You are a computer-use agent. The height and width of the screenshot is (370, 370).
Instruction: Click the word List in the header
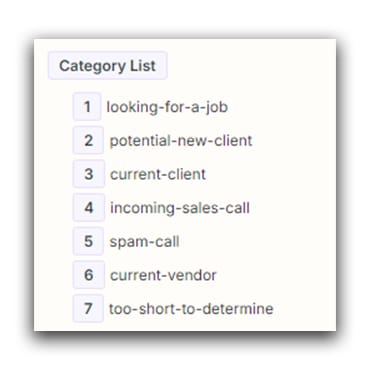[143, 66]
